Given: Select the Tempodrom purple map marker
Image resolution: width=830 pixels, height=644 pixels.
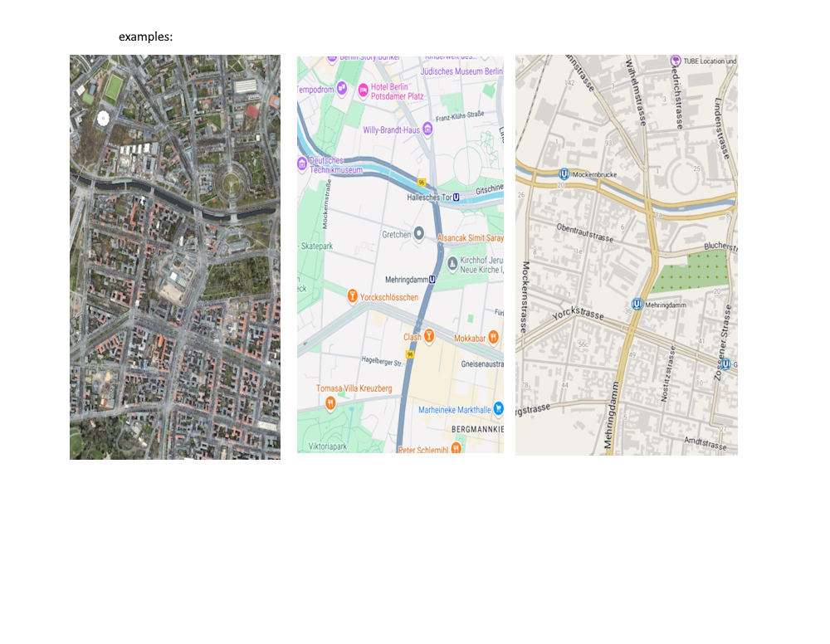Looking at the screenshot, I should 342,87.
